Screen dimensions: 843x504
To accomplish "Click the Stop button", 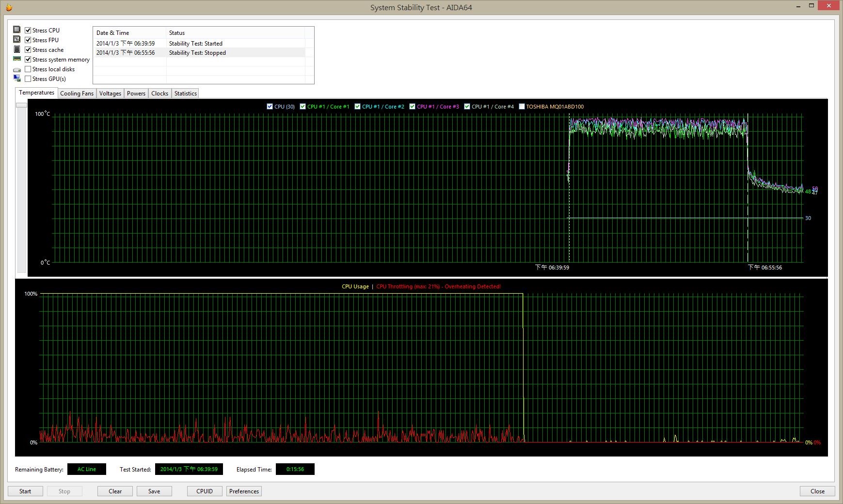I will 64,491.
